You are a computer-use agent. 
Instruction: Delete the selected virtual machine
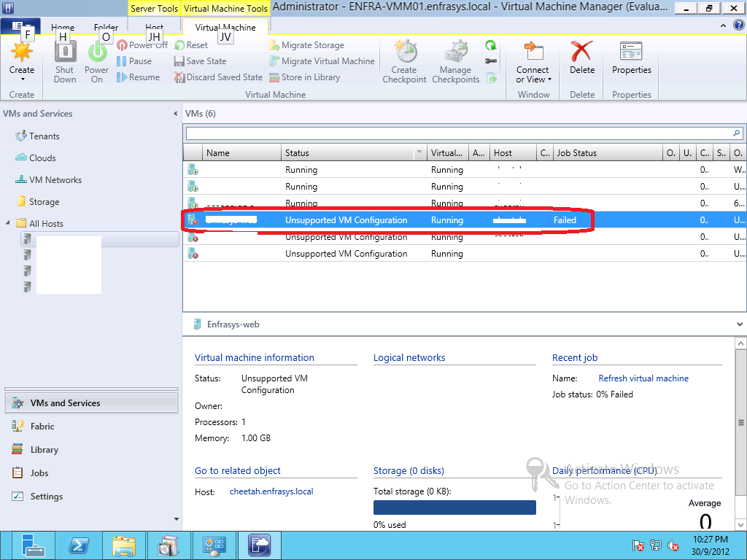click(581, 58)
